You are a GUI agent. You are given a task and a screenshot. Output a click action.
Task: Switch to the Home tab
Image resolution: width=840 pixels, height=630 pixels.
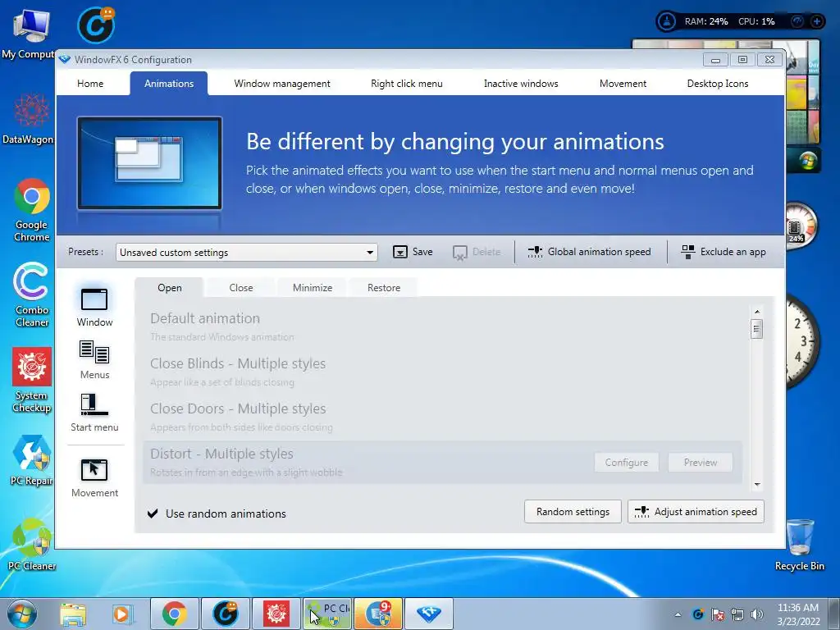(90, 84)
